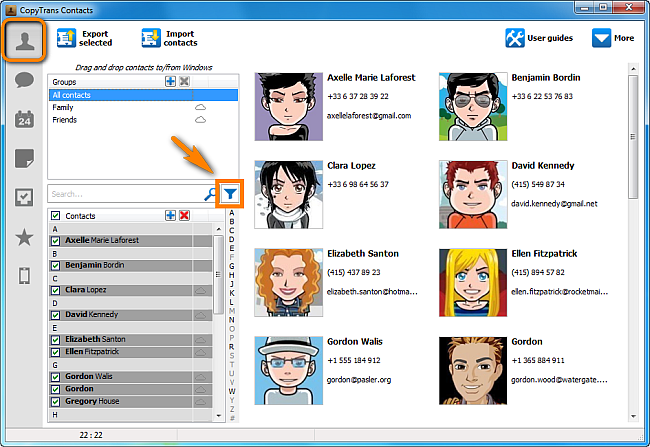
Task: Open the device phone icon in the sidebar
Action: click(x=26, y=276)
